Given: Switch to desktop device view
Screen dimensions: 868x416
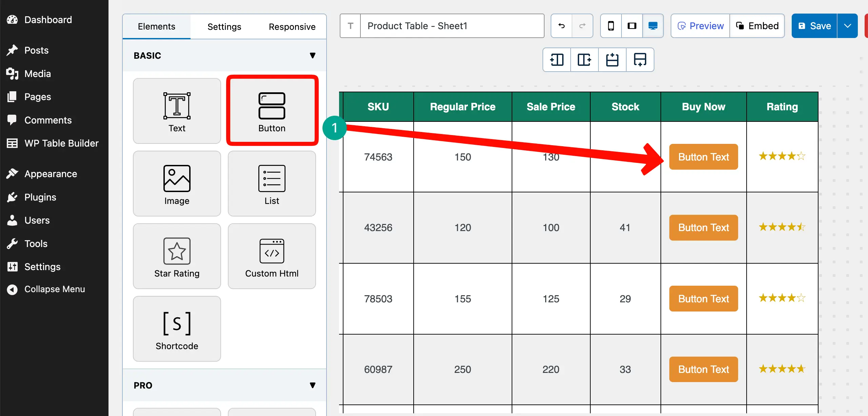Looking at the screenshot, I should 653,26.
